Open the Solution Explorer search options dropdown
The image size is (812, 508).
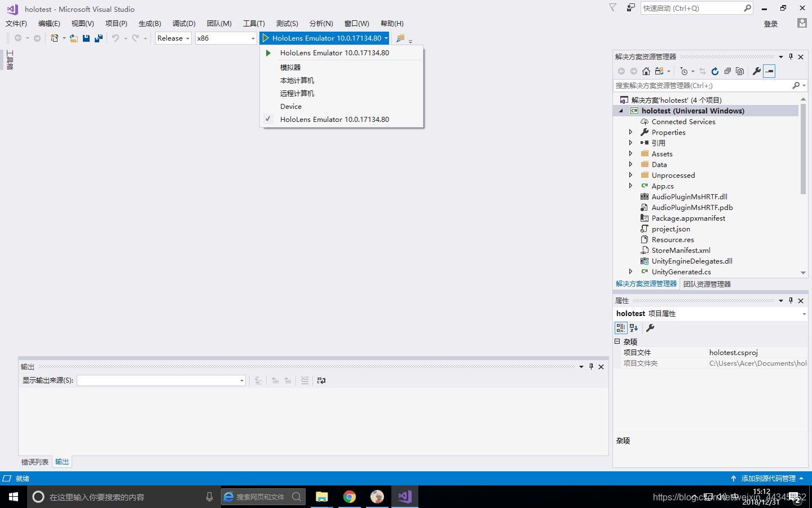[x=804, y=85]
